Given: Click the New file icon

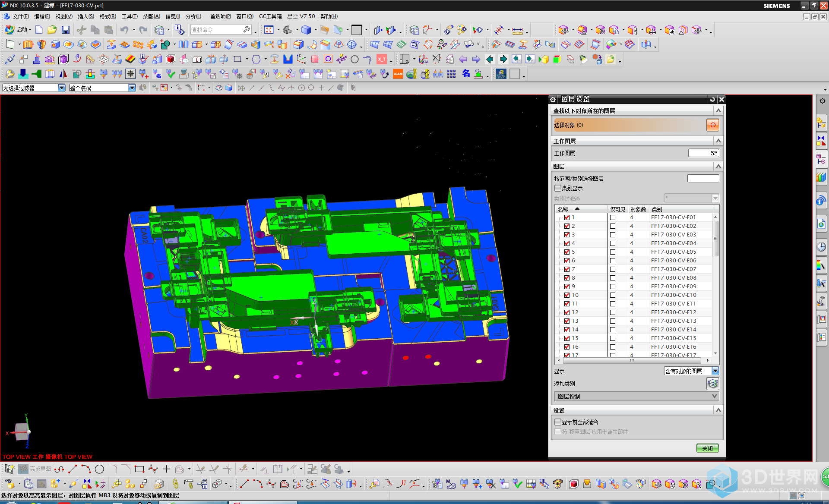Looking at the screenshot, I should (39, 30).
